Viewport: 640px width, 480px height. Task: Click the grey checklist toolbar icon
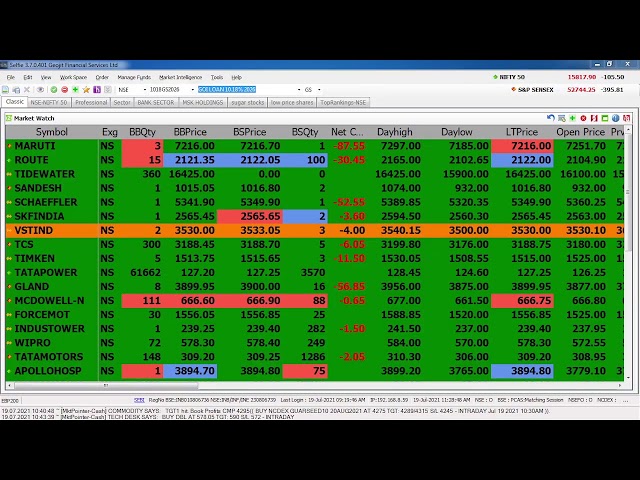tap(108, 89)
